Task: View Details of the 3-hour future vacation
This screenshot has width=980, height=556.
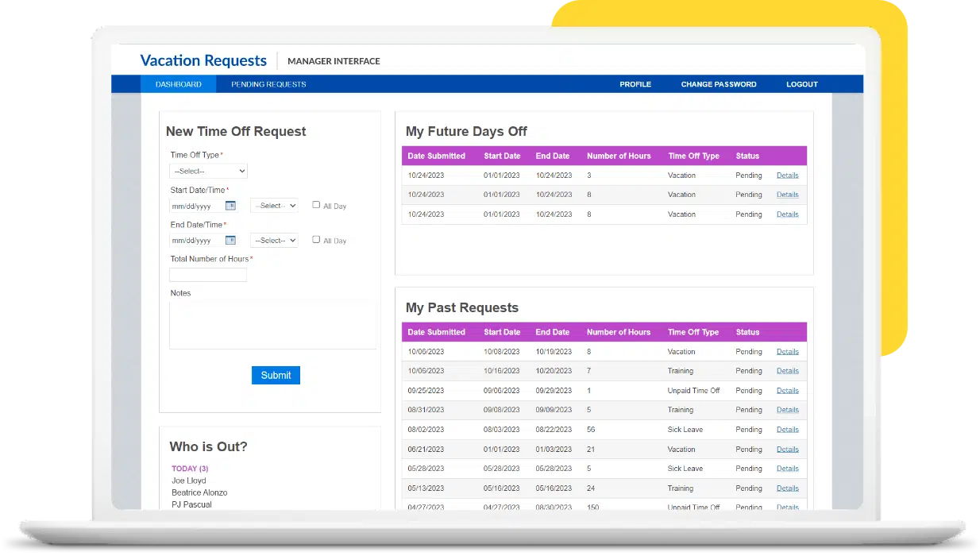Action: (x=787, y=176)
